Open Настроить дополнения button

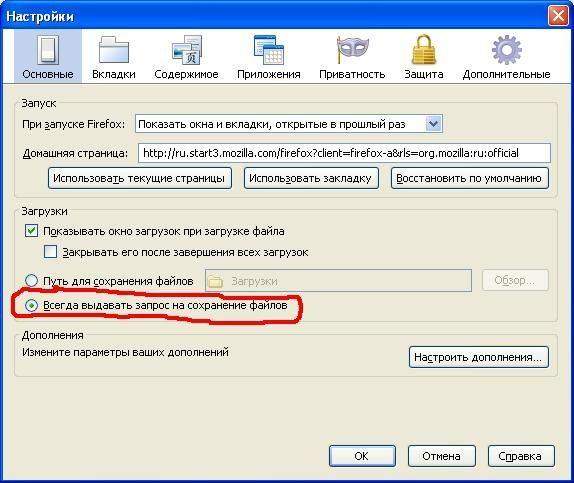tap(479, 357)
